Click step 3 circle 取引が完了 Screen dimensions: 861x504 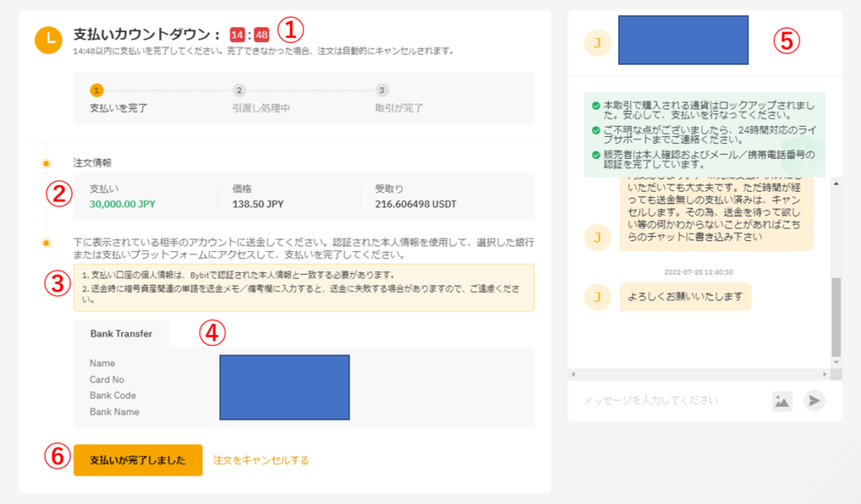(382, 90)
